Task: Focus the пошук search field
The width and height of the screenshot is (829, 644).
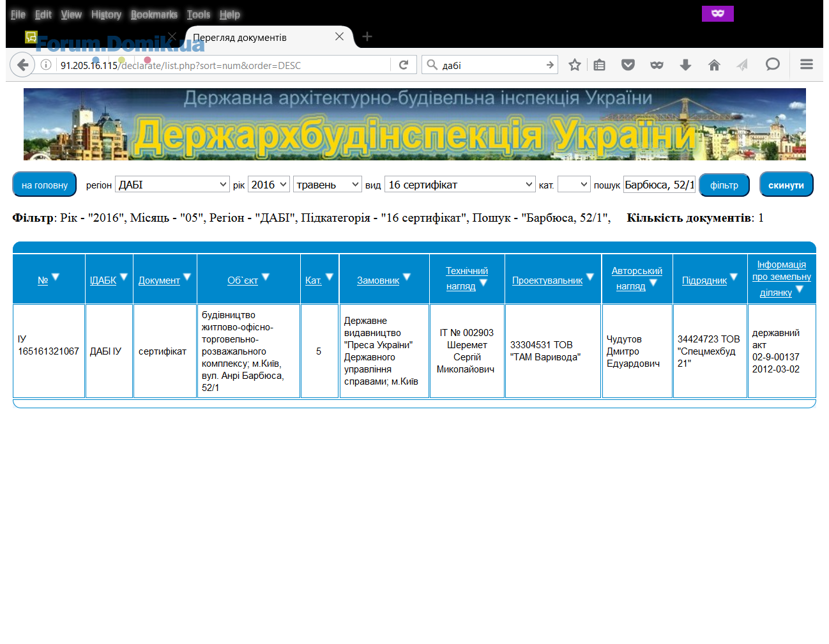Action: (x=659, y=185)
